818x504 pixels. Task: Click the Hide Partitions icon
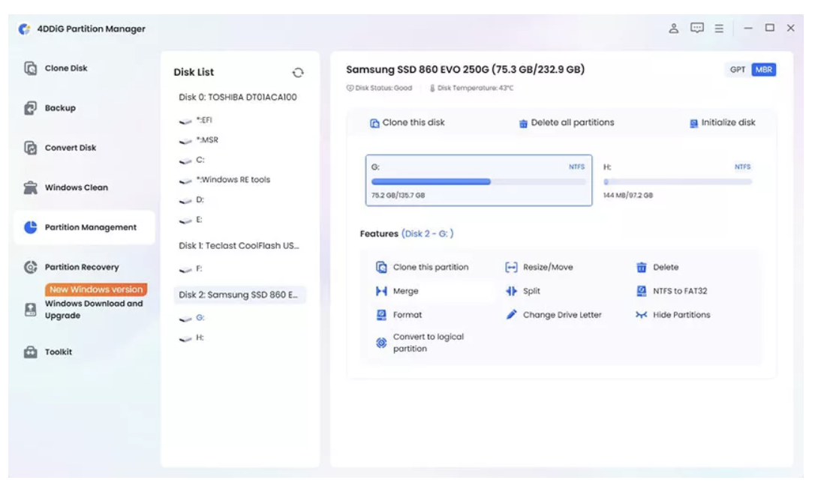click(x=641, y=315)
